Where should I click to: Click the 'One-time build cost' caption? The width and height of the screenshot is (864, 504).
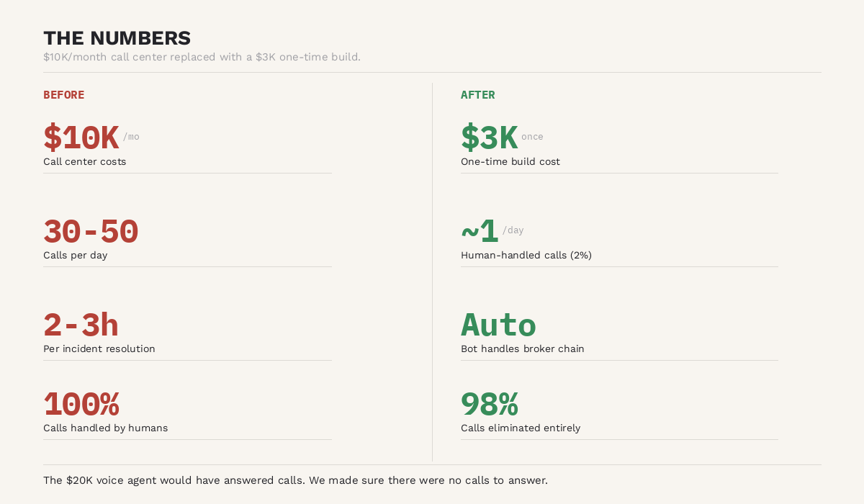click(x=510, y=161)
